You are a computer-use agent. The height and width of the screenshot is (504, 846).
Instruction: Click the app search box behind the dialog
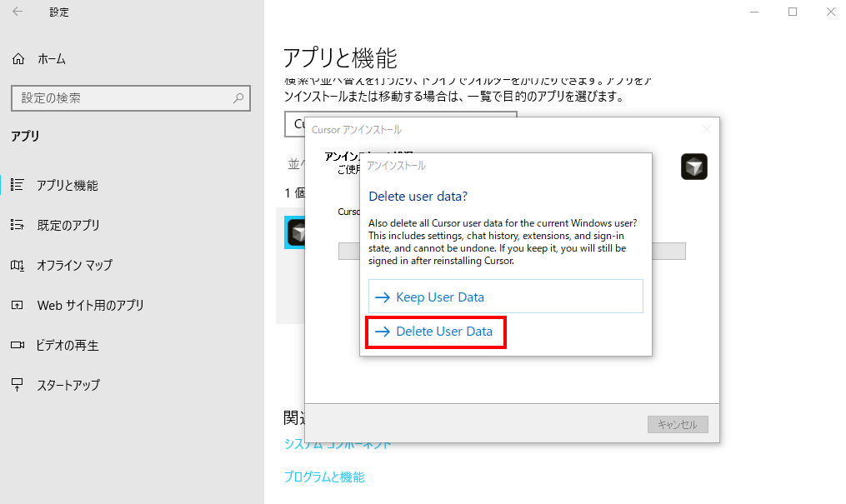(294, 124)
